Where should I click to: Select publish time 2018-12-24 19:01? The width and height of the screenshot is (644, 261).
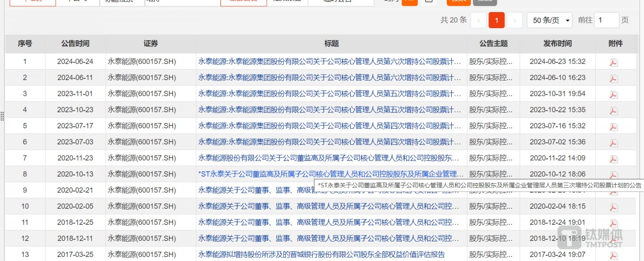click(x=557, y=223)
